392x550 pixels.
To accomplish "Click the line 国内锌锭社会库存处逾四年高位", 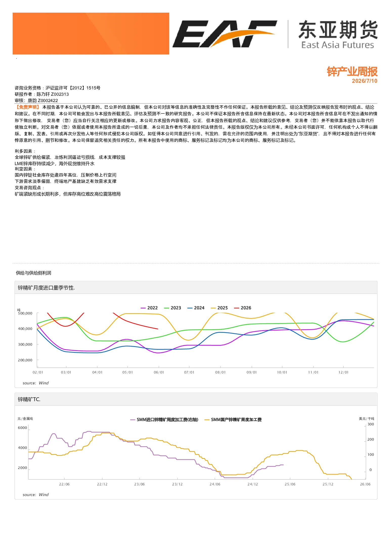I will coord(66,175).
